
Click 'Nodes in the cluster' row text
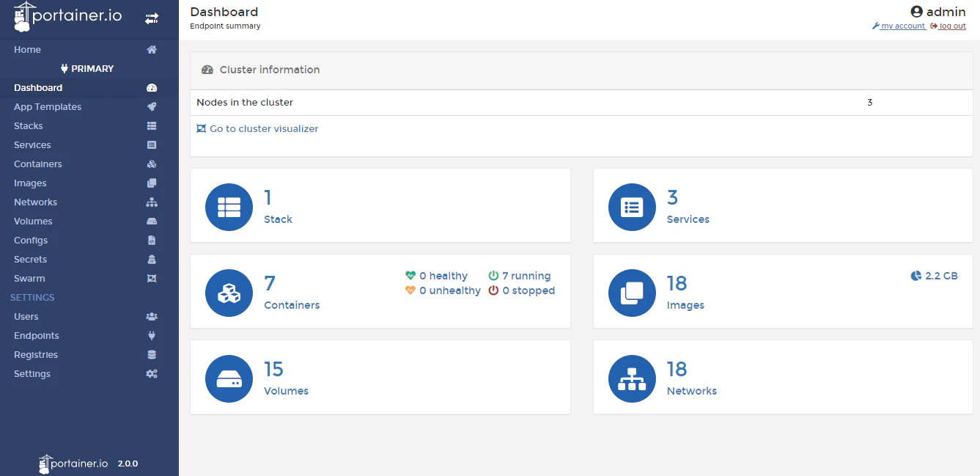245,103
